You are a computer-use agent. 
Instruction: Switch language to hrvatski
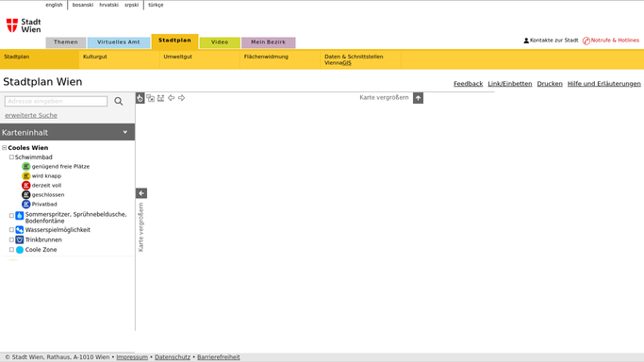(x=108, y=5)
